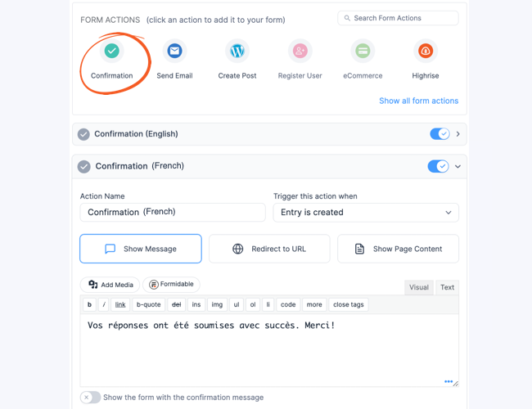This screenshot has width=532, height=409.
Task: Choose the Redirect to URL option
Action: (269, 249)
